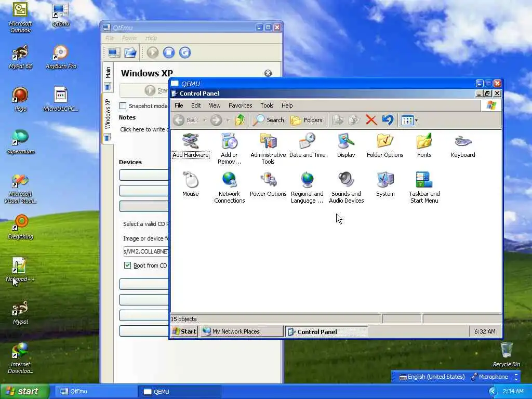Open the File menu in Control Panel

(x=179, y=105)
